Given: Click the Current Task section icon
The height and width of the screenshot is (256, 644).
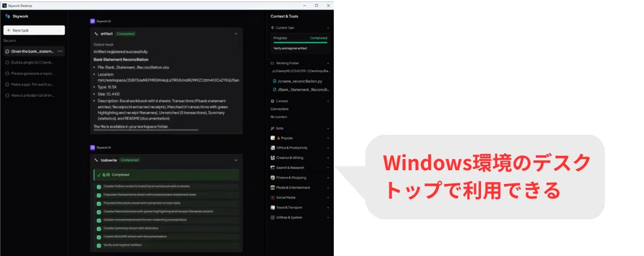Looking at the screenshot, I should [x=272, y=27].
